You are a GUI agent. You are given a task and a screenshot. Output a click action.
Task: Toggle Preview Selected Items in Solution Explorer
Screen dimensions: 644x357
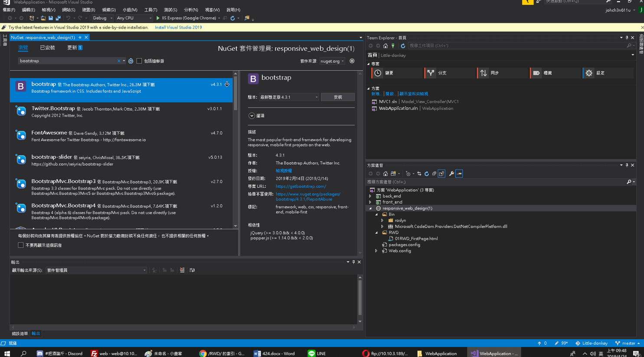click(x=459, y=174)
